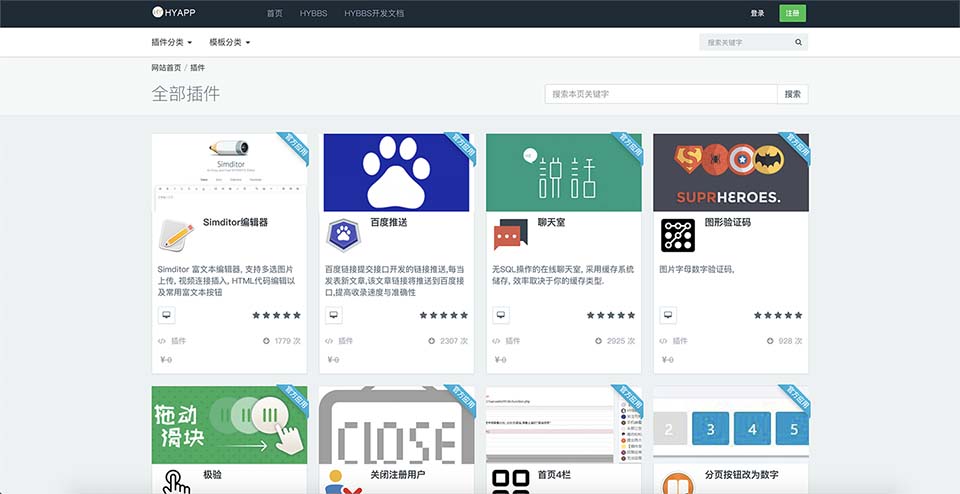
Task: Click the 聊天室 speech bubbles icon
Action: [511, 235]
